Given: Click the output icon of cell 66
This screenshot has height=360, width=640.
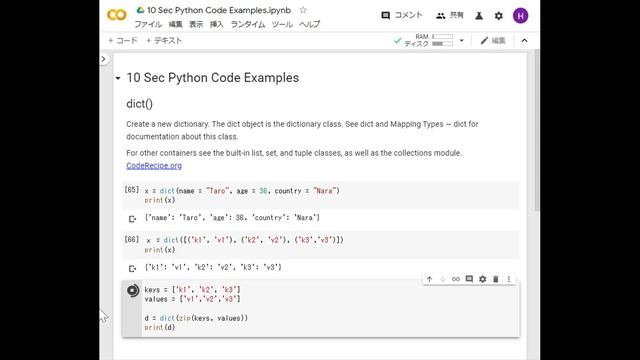Looking at the screenshot, I should click(x=132, y=269).
